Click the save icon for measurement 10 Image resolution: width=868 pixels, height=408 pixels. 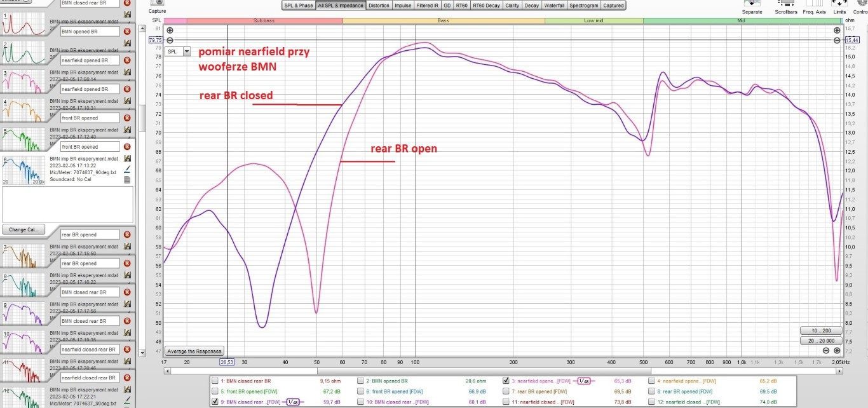coord(127,333)
